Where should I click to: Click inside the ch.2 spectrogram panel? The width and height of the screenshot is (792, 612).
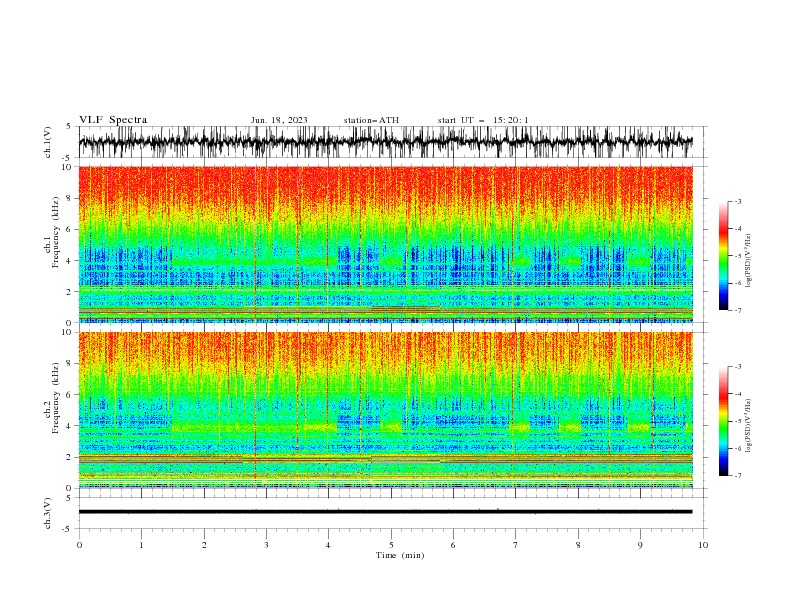click(x=385, y=410)
